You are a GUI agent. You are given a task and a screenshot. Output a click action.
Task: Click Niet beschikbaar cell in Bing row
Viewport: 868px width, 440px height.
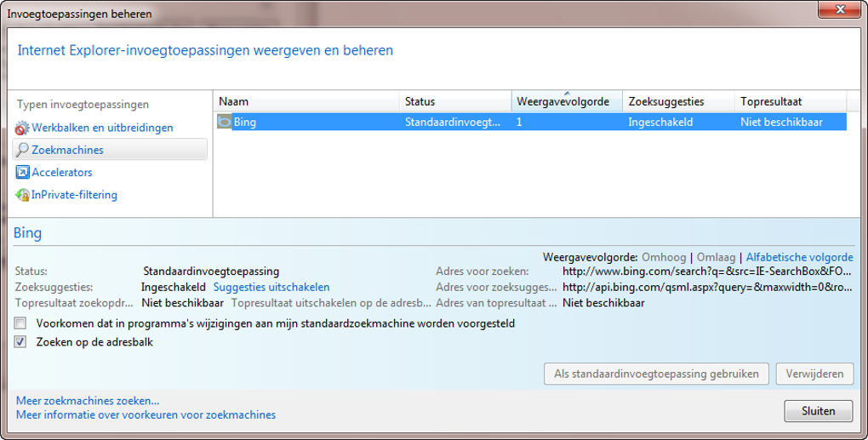coord(782,122)
